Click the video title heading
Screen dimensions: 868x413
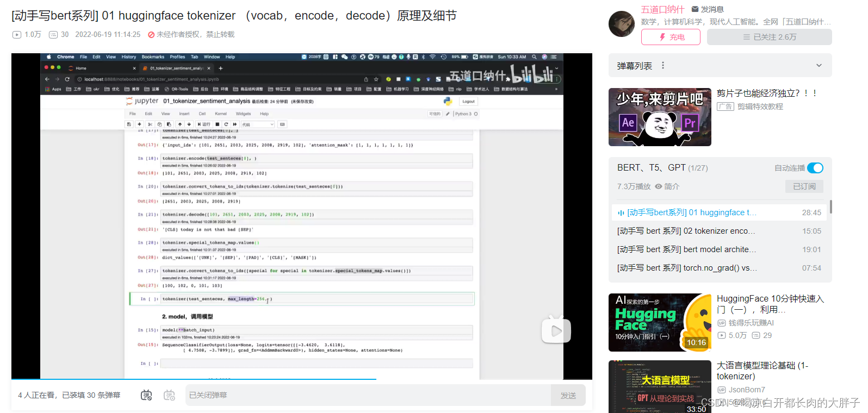point(234,16)
